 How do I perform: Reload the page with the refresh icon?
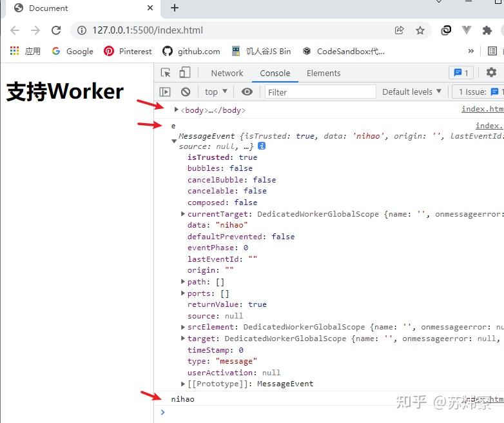coord(56,30)
